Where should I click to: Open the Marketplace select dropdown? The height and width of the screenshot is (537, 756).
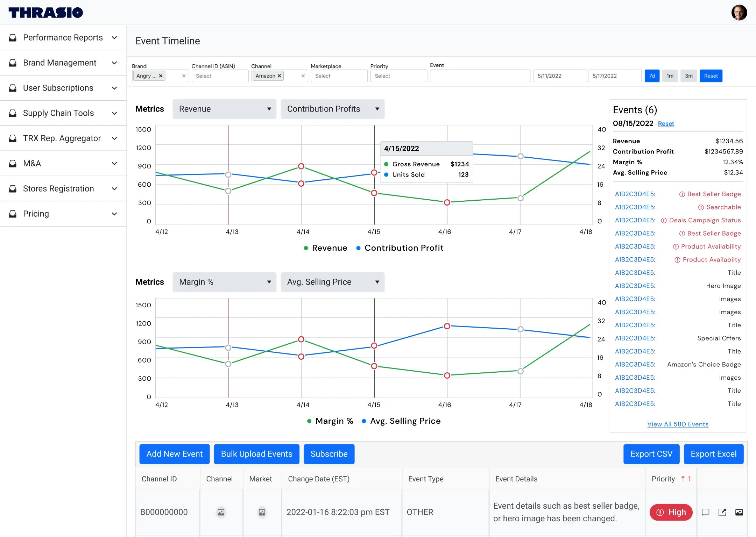coord(339,76)
